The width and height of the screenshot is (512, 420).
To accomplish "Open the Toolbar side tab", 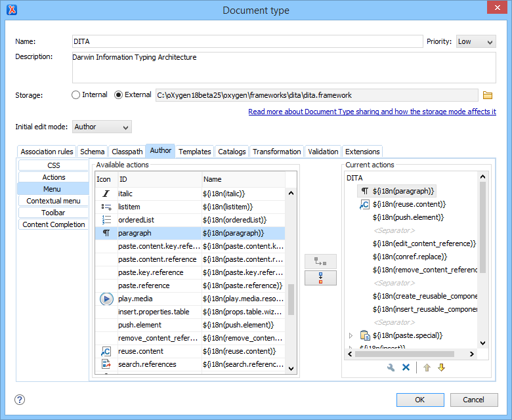I will (54, 213).
